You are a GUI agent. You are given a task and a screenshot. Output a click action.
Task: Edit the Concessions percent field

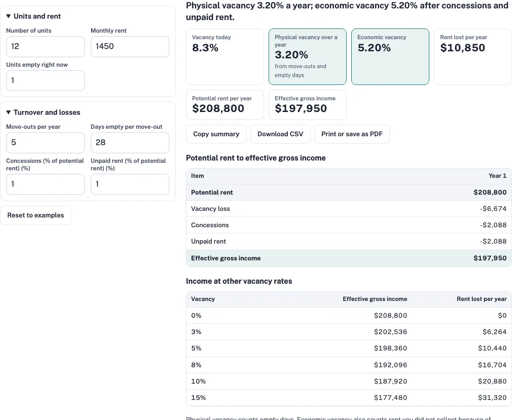tap(45, 184)
